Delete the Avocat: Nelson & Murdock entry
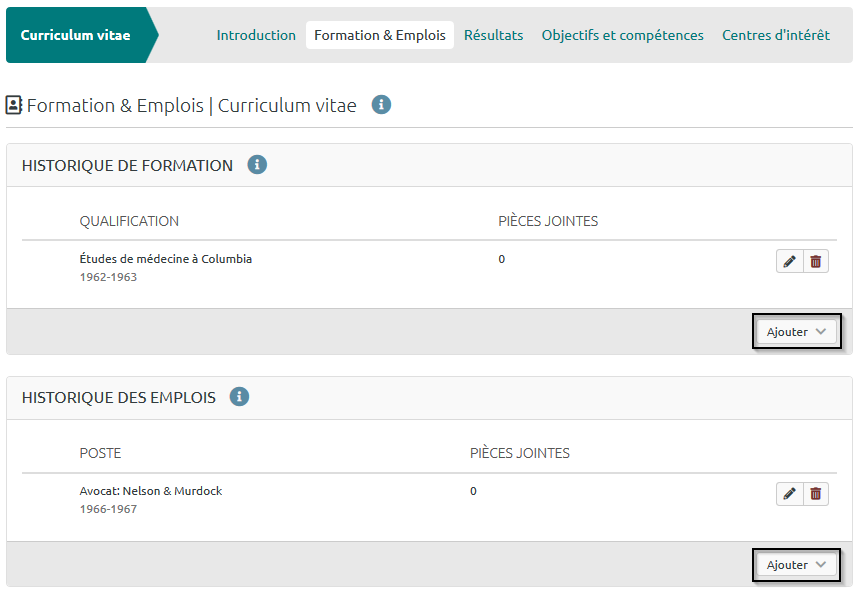Image resolution: width=863 pixels, height=597 pixels. click(816, 494)
